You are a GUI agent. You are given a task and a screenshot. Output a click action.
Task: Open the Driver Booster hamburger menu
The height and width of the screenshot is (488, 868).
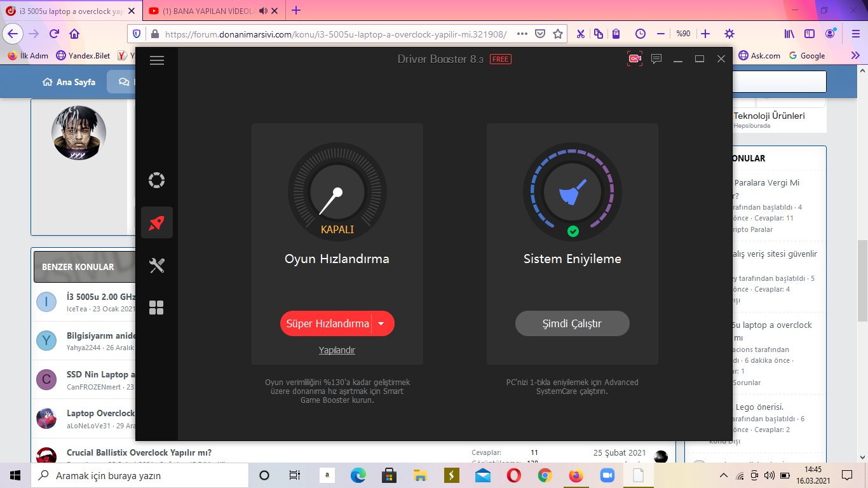tap(157, 60)
